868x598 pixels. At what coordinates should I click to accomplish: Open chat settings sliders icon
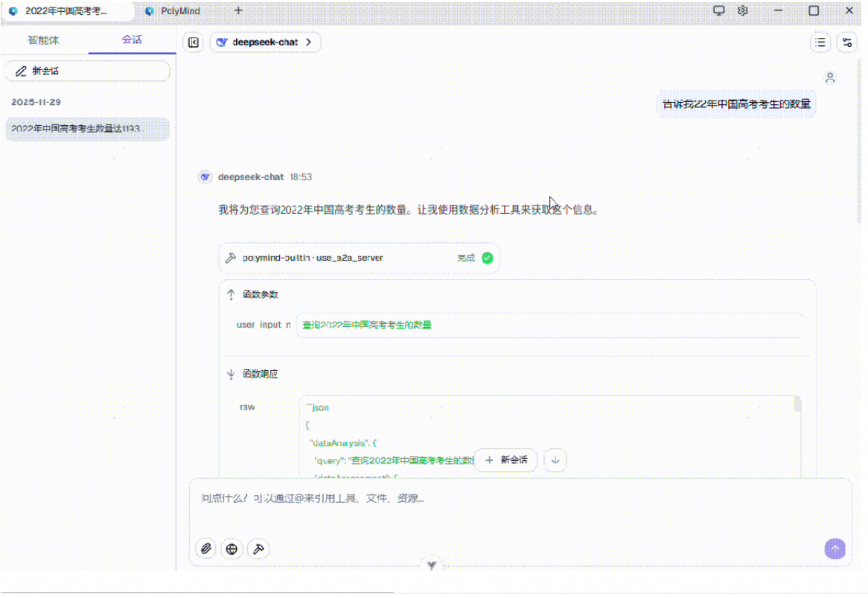(846, 42)
